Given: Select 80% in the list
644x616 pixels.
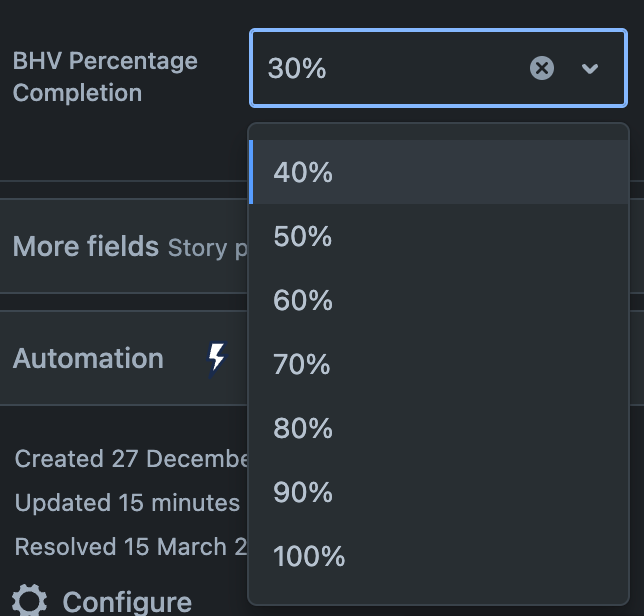Looking at the screenshot, I should pyautogui.click(x=303, y=428).
